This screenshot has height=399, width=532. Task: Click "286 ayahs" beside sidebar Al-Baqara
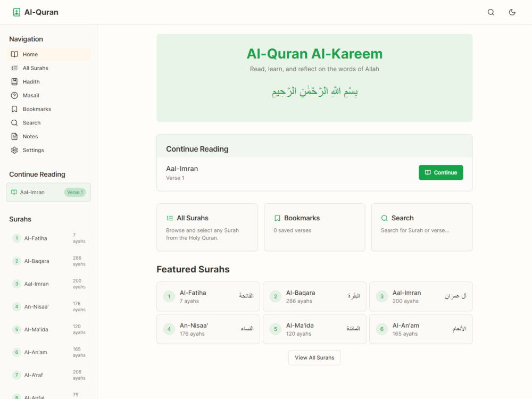[x=79, y=261]
